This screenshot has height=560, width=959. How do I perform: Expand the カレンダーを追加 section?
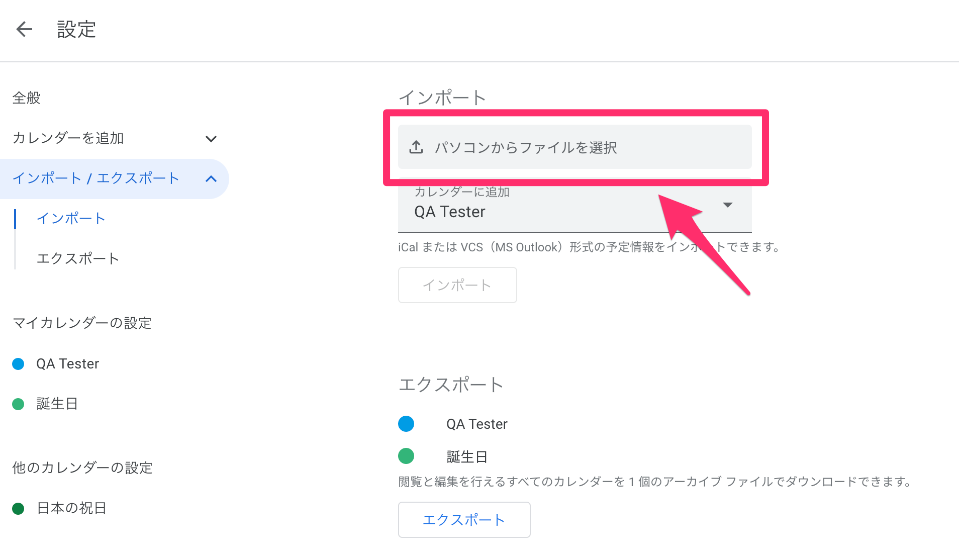(211, 138)
